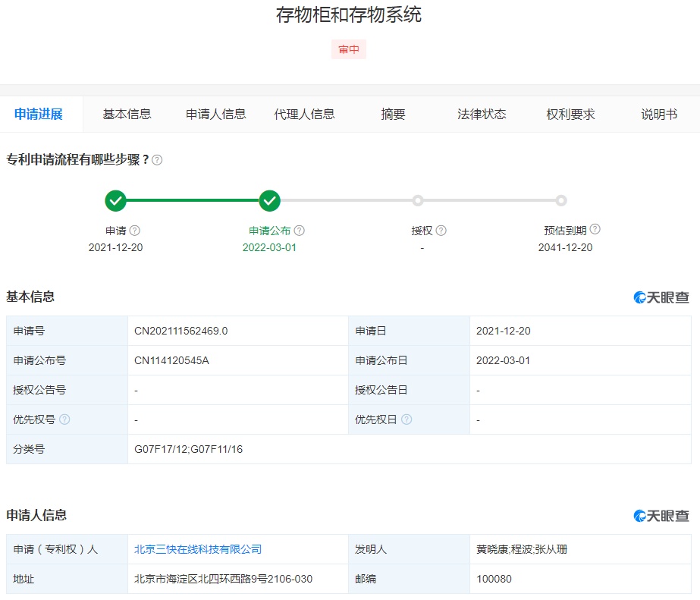Click the 申请（专利权）人 label cell
This screenshot has height=600, width=700.
[x=67, y=549]
